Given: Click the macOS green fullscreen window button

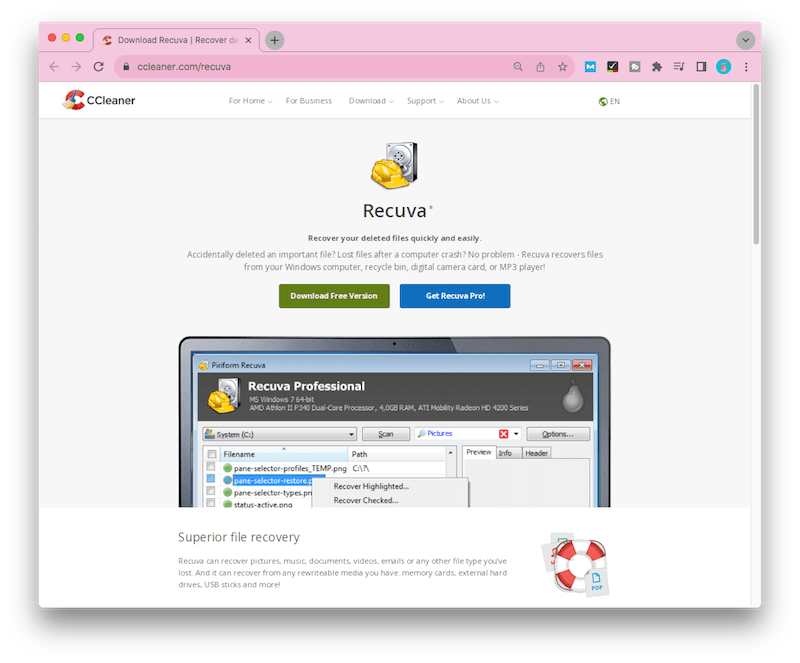Looking at the screenshot, I should click(80, 38).
